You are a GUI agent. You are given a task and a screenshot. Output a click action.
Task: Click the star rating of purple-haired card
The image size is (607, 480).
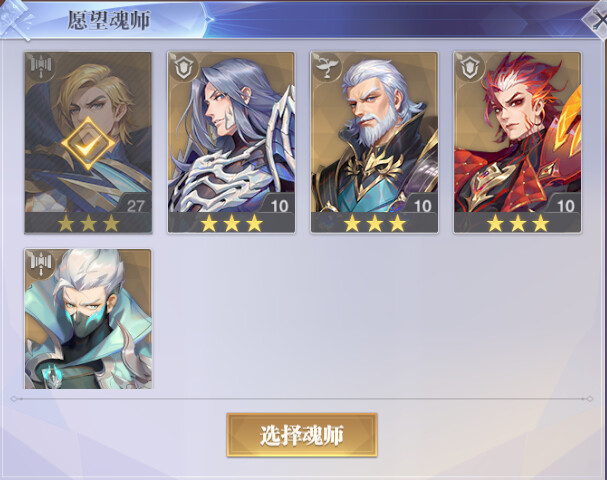click(x=231, y=223)
